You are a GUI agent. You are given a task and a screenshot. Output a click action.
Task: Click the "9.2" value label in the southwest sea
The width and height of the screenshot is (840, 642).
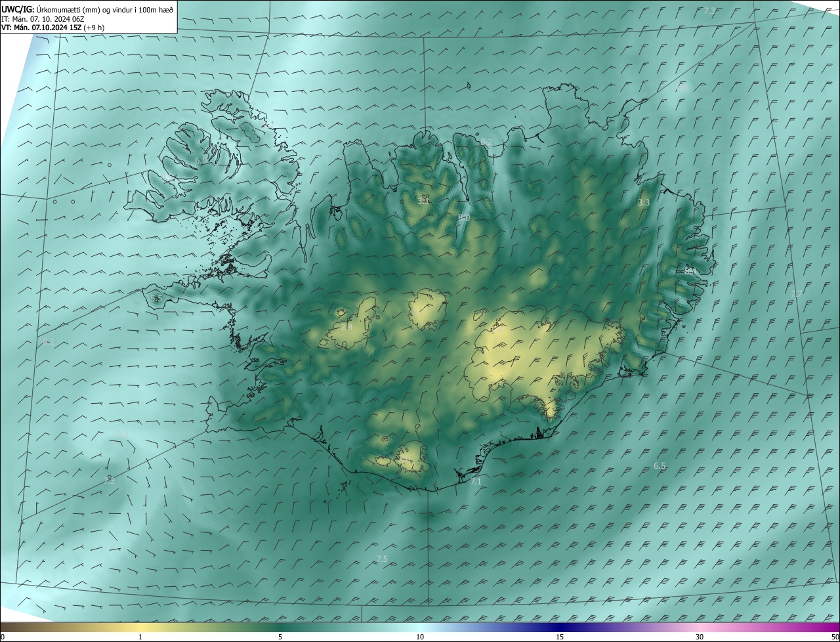(122, 433)
